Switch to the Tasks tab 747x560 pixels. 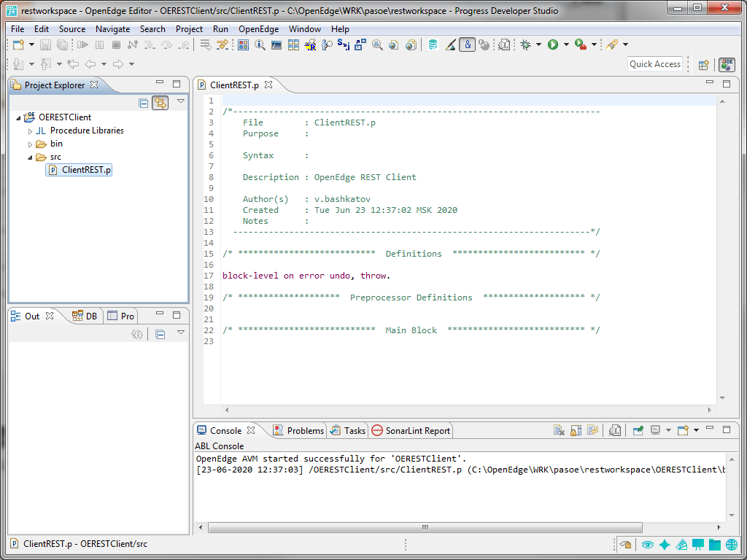point(348,430)
